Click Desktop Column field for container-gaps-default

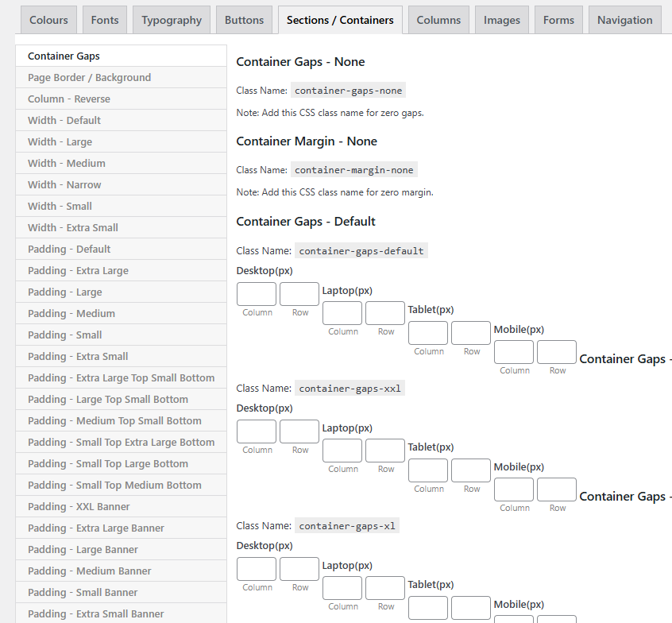(257, 294)
